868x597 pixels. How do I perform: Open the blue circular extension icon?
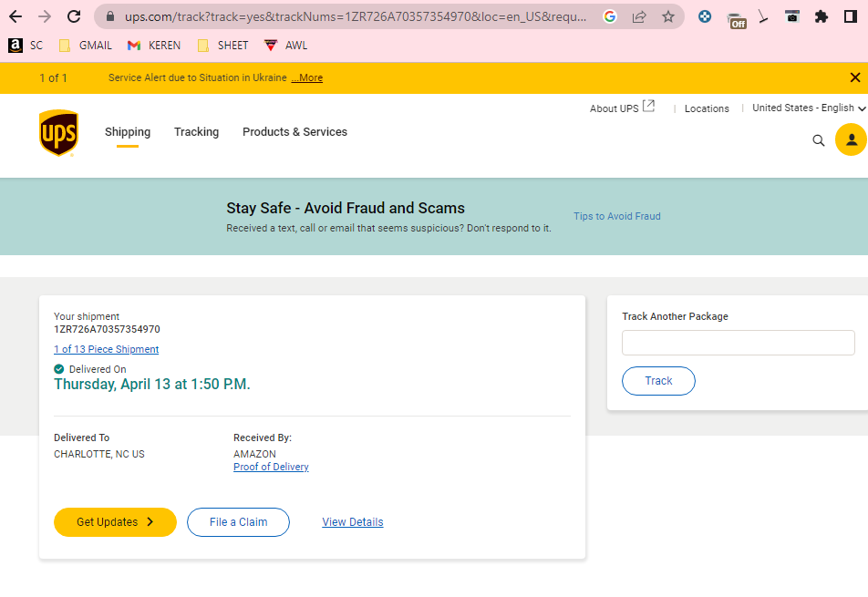704,16
